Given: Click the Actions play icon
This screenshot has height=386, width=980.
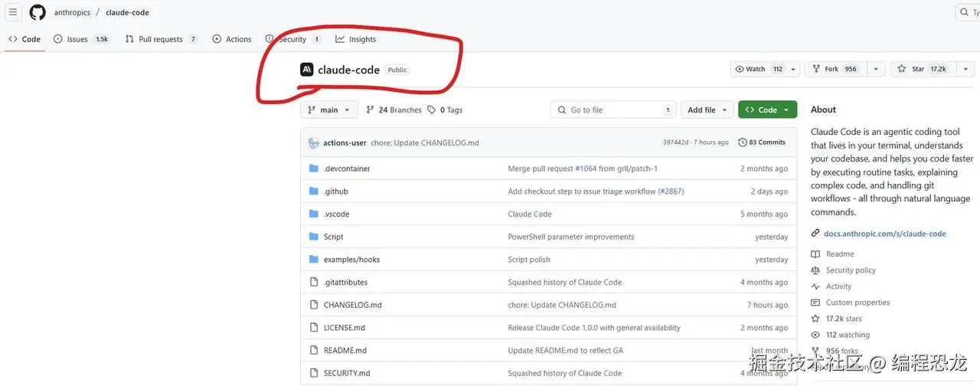Looking at the screenshot, I should (217, 39).
